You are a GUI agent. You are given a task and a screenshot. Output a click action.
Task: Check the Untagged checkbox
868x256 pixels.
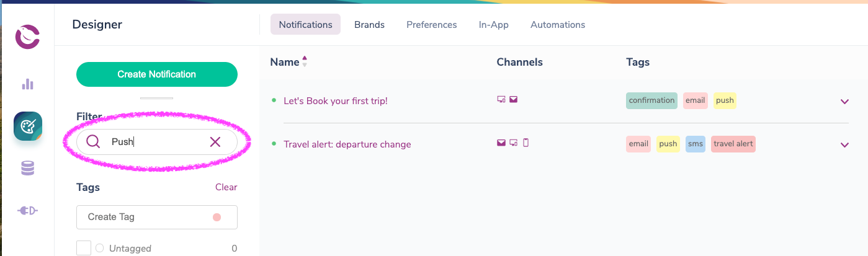point(84,248)
